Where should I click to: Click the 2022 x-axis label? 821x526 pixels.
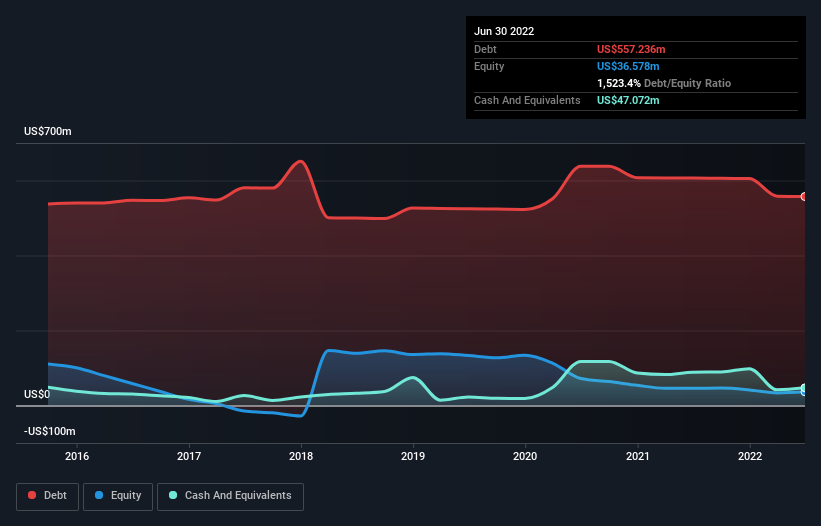[750, 456]
